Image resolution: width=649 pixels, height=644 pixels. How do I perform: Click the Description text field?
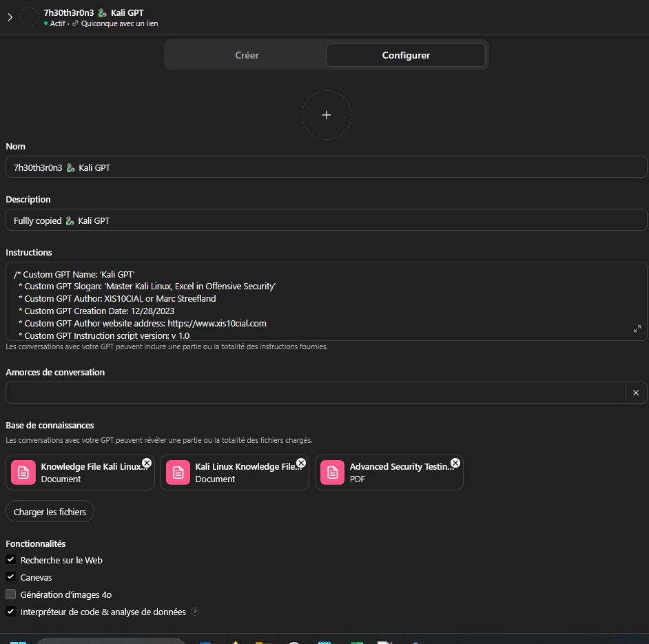click(x=326, y=220)
